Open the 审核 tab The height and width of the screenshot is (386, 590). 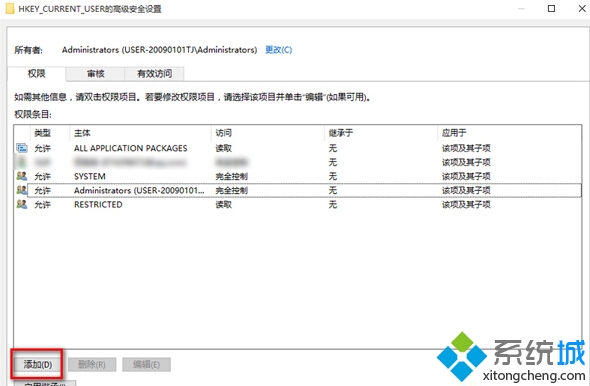[x=95, y=74]
